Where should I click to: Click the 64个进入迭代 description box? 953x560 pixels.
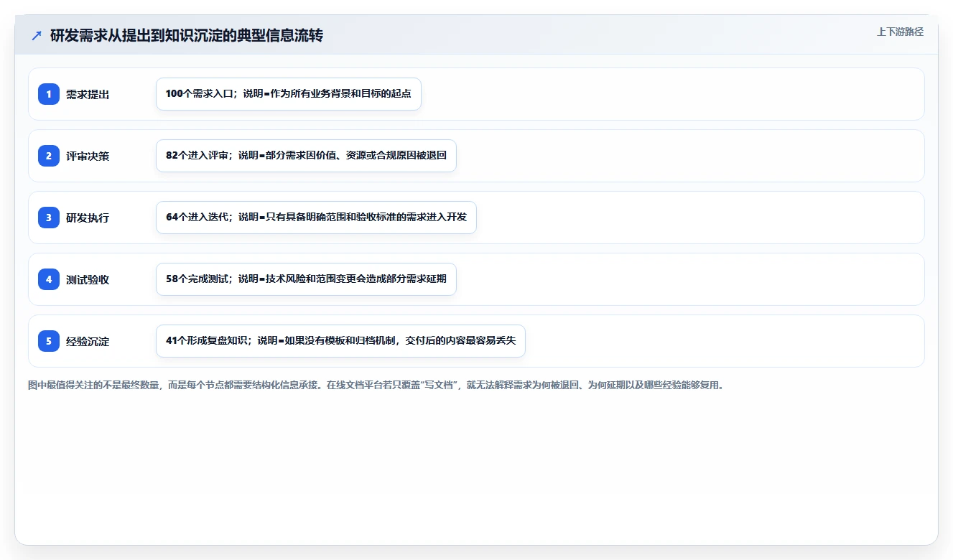[x=316, y=218]
